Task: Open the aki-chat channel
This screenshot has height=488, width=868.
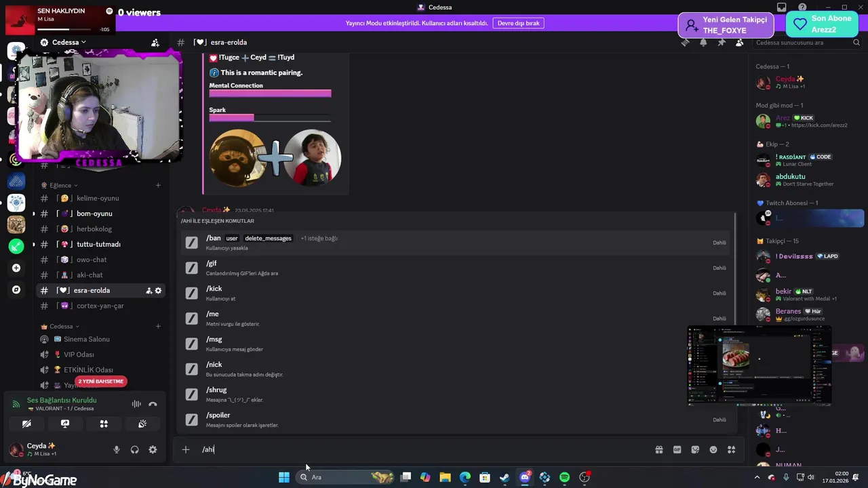Action: pyautogui.click(x=100, y=275)
